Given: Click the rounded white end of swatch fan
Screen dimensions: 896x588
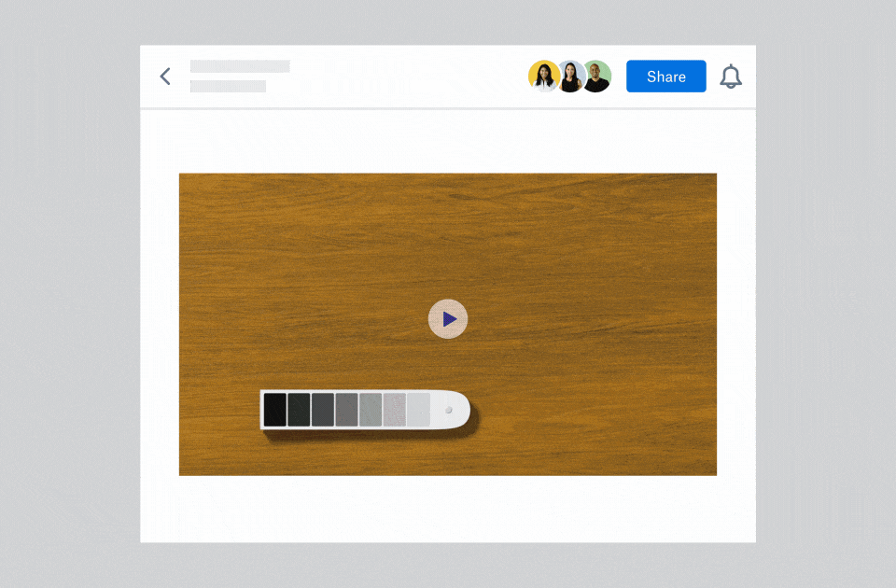Looking at the screenshot, I should click(460, 410).
